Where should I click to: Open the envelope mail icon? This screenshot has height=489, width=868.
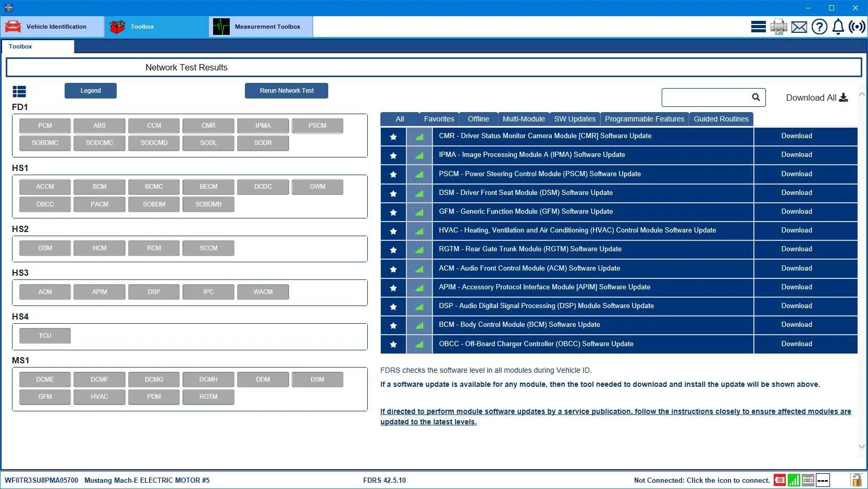click(799, 27)
